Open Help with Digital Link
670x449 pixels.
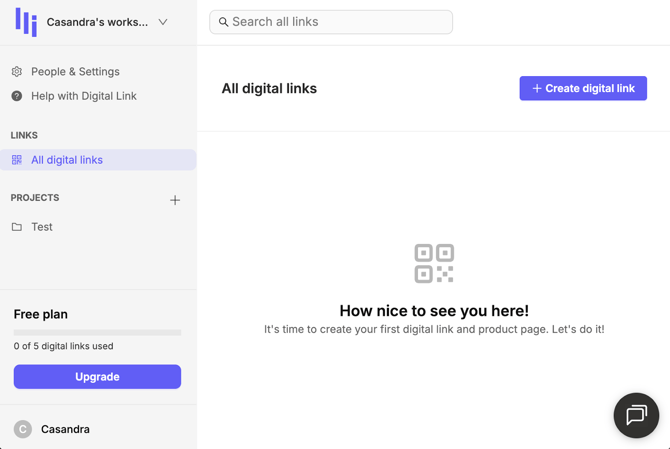(84, 96)
